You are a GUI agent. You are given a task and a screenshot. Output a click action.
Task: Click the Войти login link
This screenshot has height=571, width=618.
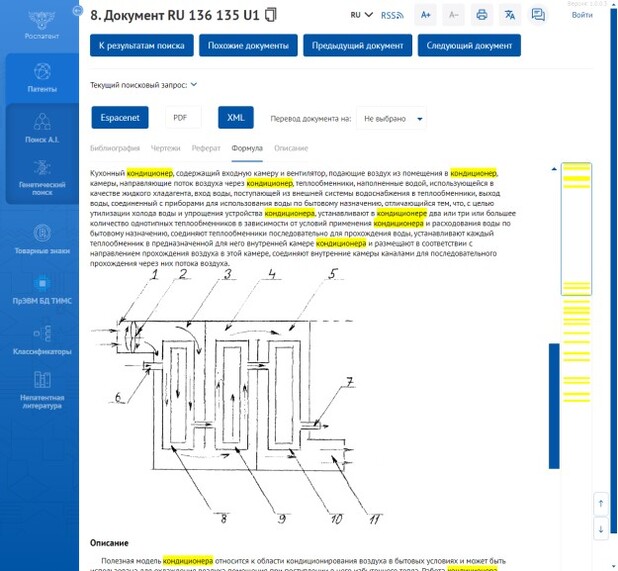[x=582, y=15]
